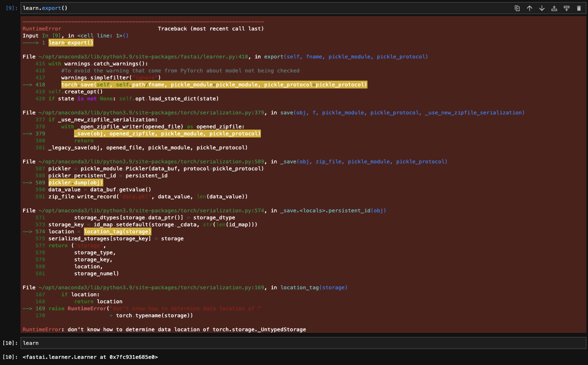The width and height of the screenshot is (588, 365).
Task: Duplicate the learn.export() cell
Action: tap(517, 8)
